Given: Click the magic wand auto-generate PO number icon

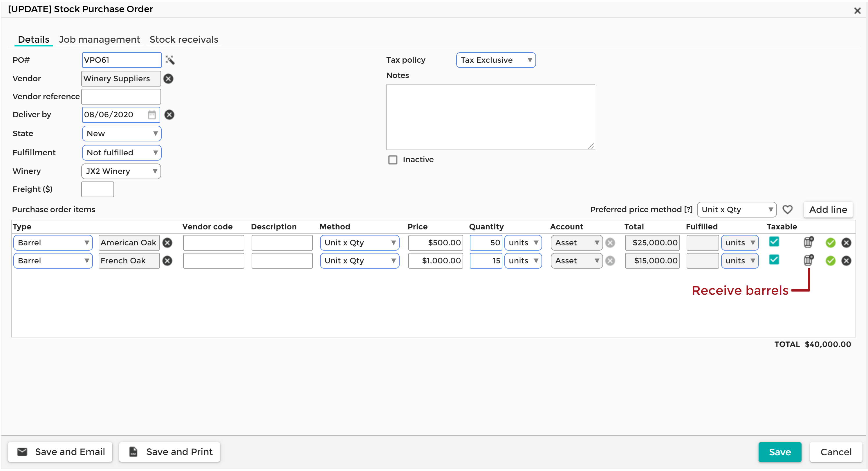Looking at the screenshot, I should pos(170,60).
